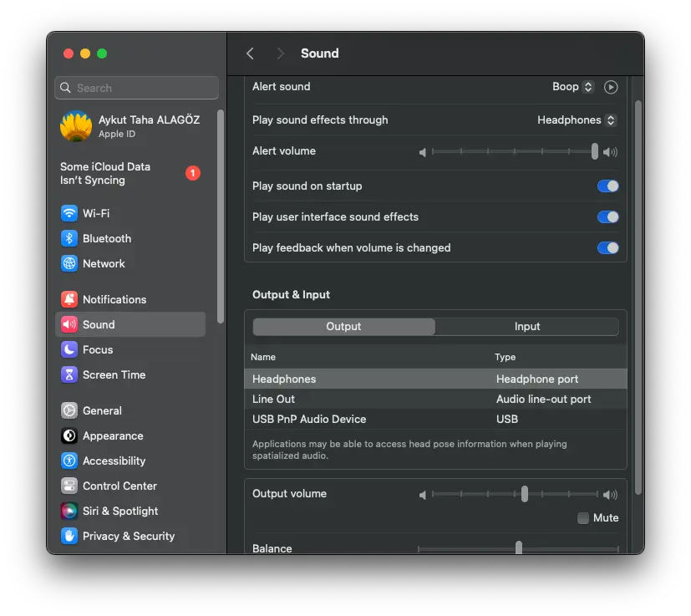
Task: Select USB PnP Audio Device row
Action: (x=435, y=419)
